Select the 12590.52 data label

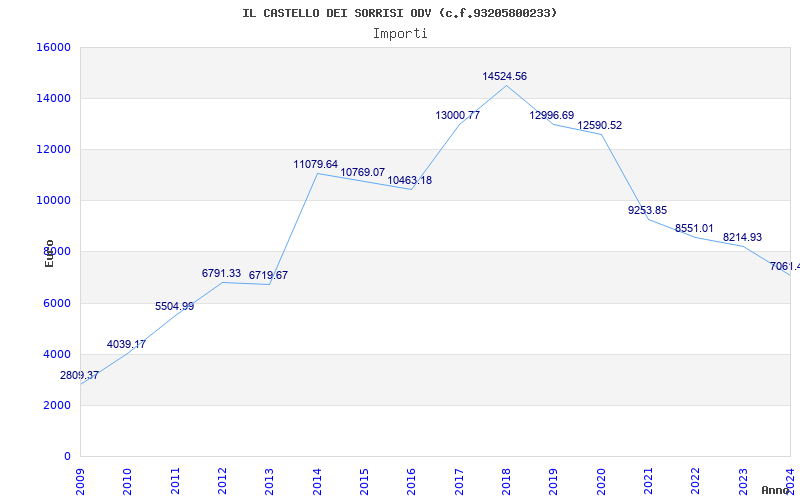(x=599, y=126)
